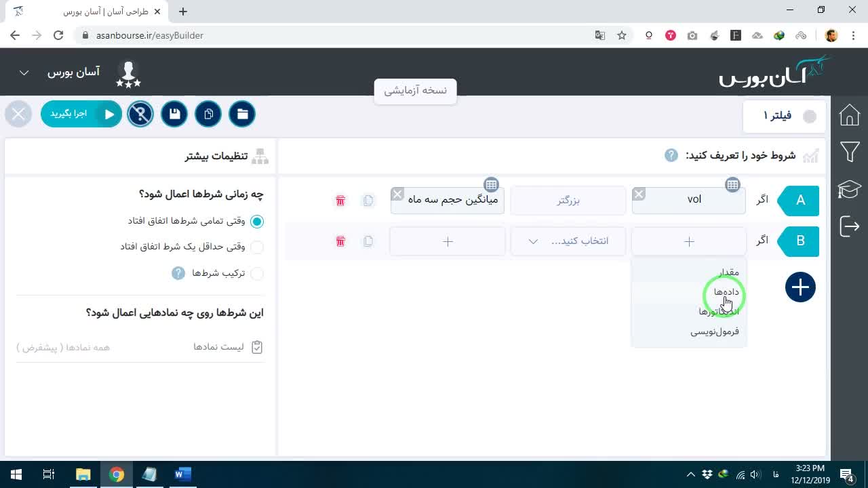Open لیست نمادها symbols list field
This screenshot has width=868, height=488.
click(140, 347)
